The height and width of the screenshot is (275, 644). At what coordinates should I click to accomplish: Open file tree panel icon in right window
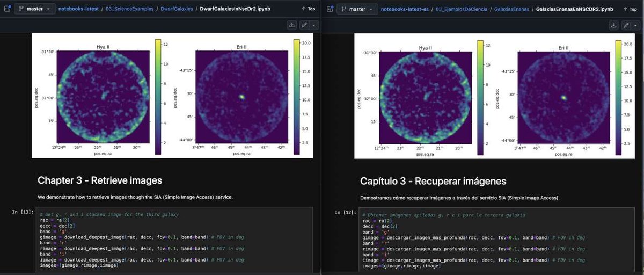pyautogui.click(x=329, y=9)
